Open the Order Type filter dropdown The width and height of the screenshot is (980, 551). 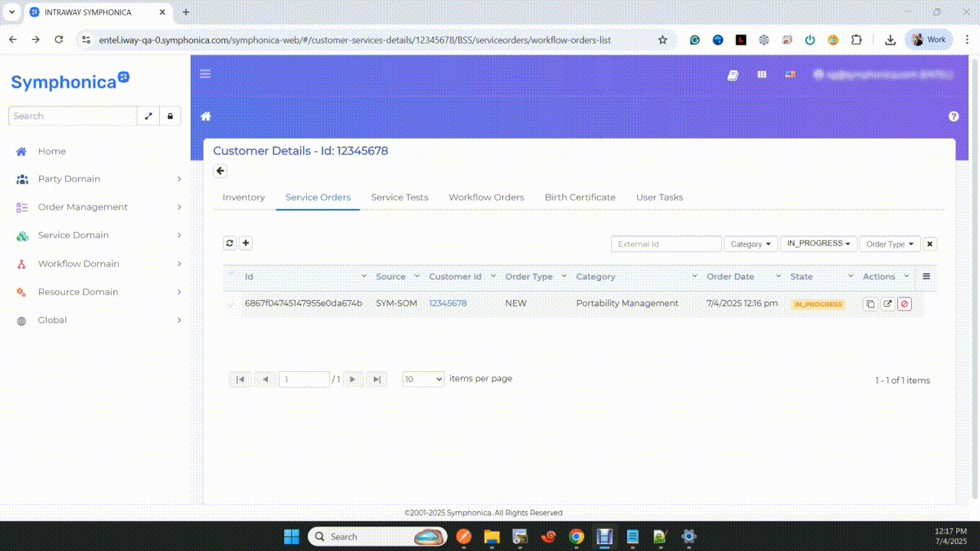[x=890, y=244]
